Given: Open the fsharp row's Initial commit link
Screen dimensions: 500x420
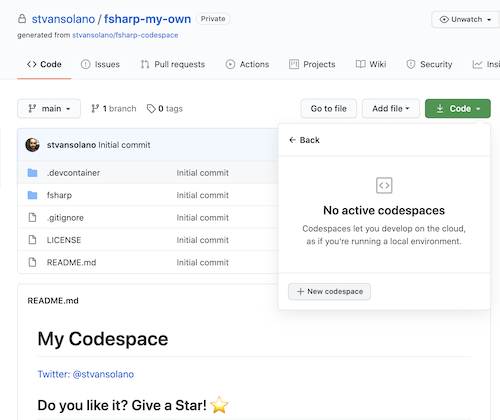Looking at the screenshot, I should click(x=203, y=195).
